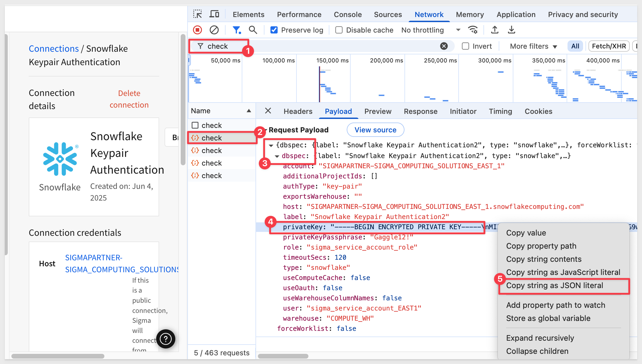Close the request details panel

tap(268, 111)
